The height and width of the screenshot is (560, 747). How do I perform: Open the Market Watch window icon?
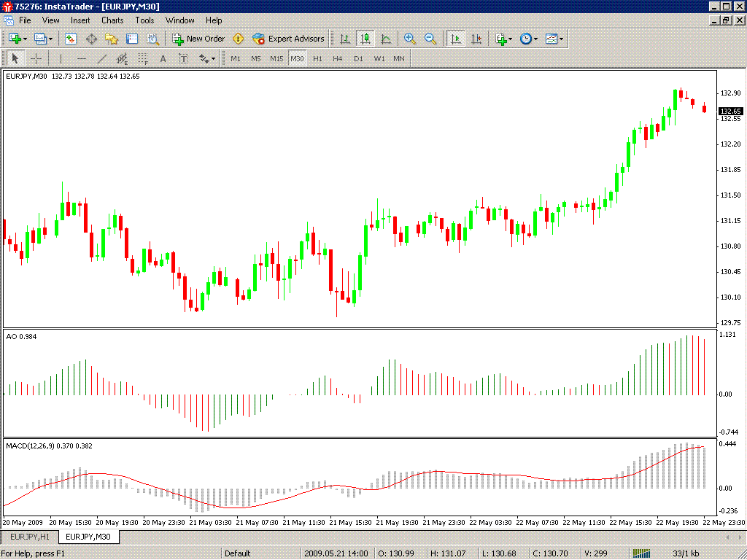(71, 39)
